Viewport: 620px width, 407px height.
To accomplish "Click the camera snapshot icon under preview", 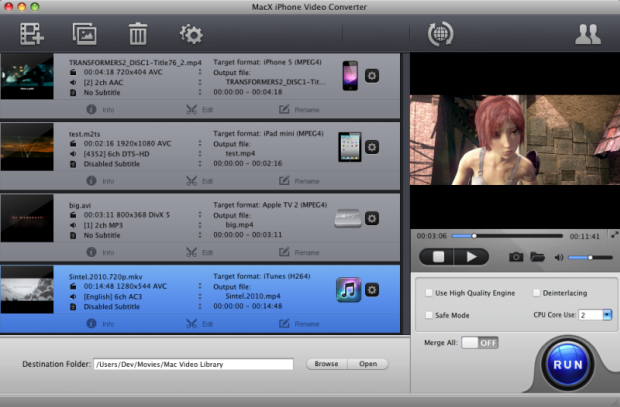I will point(516,257).
